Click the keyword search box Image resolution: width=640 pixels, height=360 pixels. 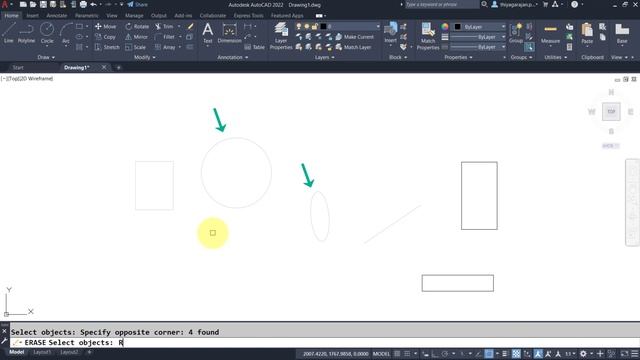[442, 4]
